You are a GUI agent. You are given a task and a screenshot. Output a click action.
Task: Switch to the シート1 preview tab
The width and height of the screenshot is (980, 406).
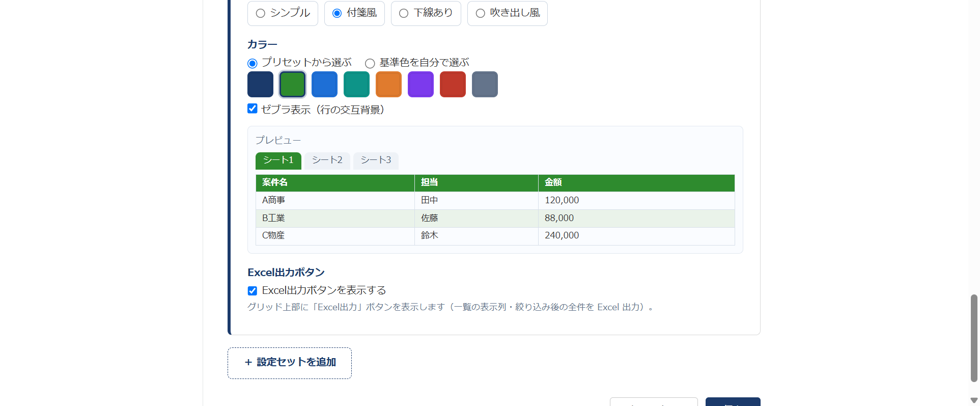(278, 160)
